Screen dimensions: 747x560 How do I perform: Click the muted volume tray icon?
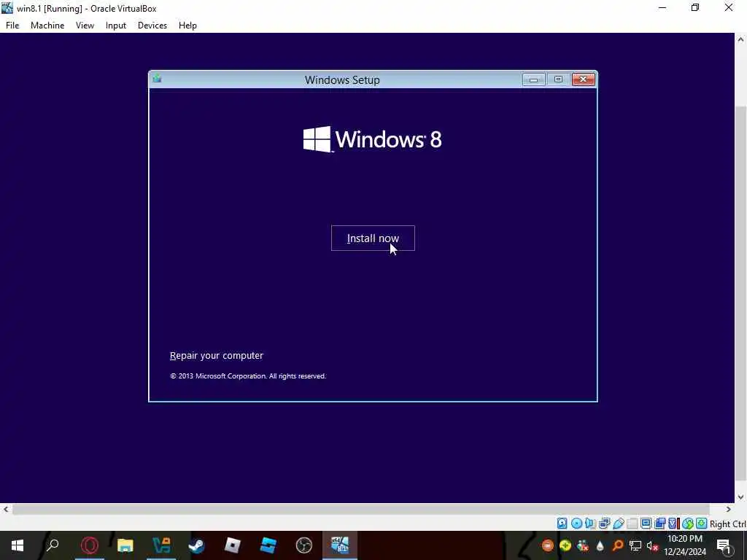click(653, 545)
